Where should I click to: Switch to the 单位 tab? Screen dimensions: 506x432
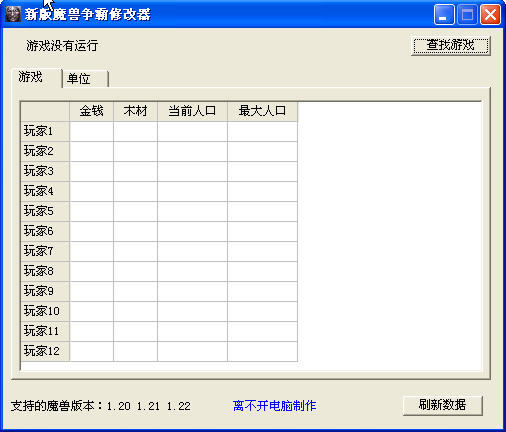(85, 79)
